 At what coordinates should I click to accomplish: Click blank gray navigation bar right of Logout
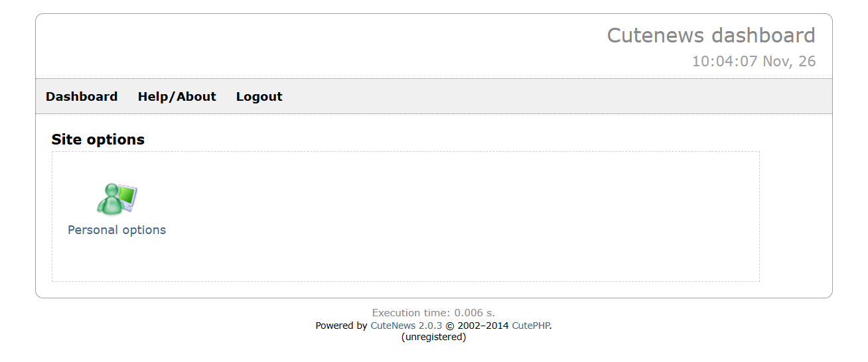(557, 97)
